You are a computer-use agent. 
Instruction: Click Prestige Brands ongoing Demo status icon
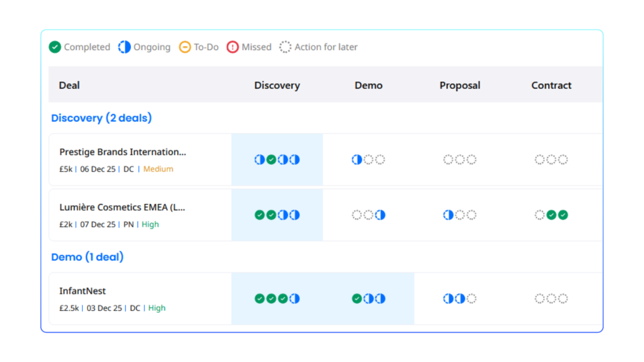357,160
